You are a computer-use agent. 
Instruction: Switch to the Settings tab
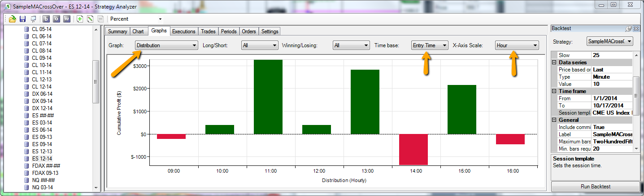[x=270, y=31]
